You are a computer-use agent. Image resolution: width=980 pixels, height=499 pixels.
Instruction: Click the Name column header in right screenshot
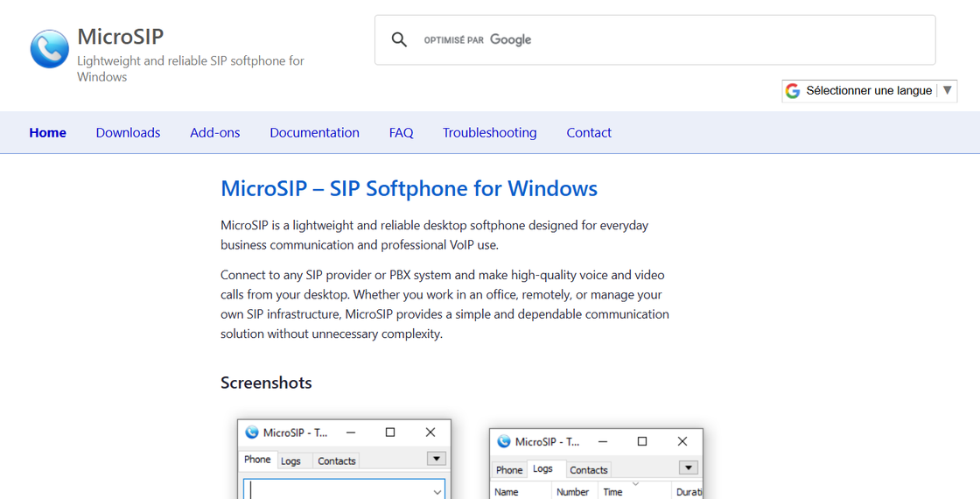[521, 491]
